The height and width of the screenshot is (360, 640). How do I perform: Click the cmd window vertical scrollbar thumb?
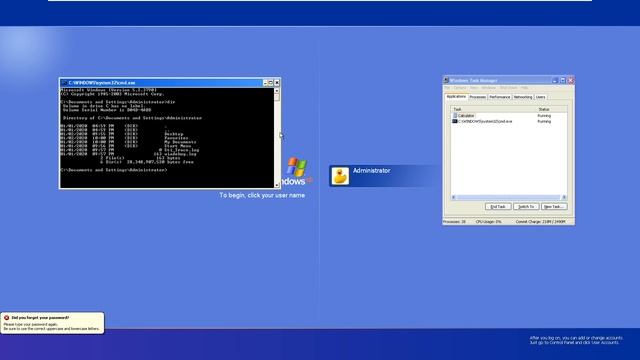coord(277,97)
